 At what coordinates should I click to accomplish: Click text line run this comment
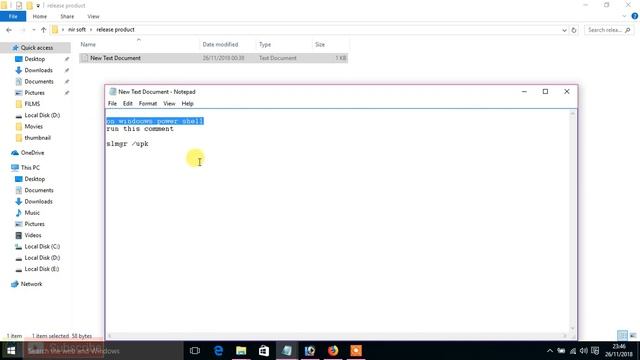(140, 129)
